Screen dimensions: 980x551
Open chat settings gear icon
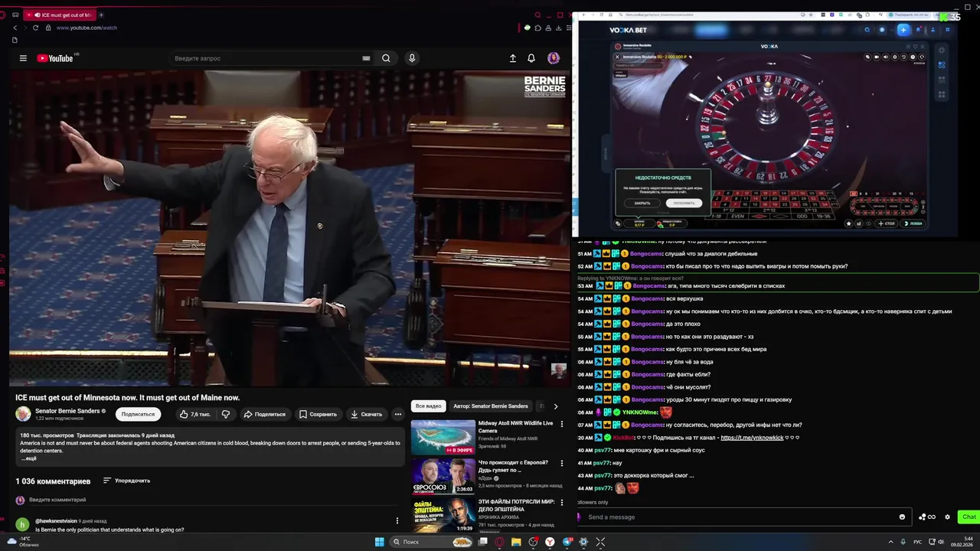pyautogui.click(x=947, y=517)
